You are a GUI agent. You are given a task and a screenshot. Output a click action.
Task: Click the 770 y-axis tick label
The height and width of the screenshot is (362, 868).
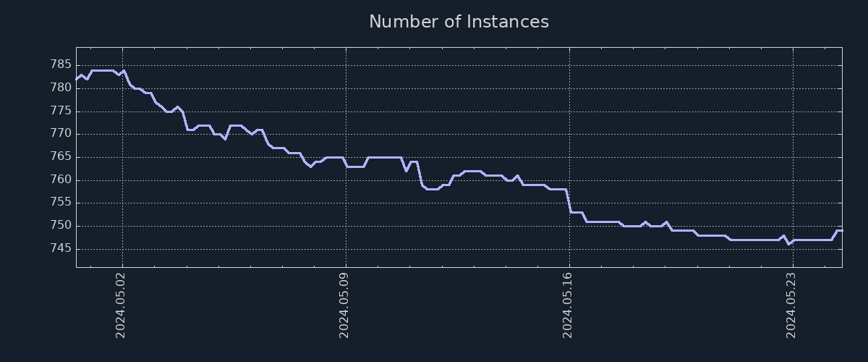coord(61,134)
